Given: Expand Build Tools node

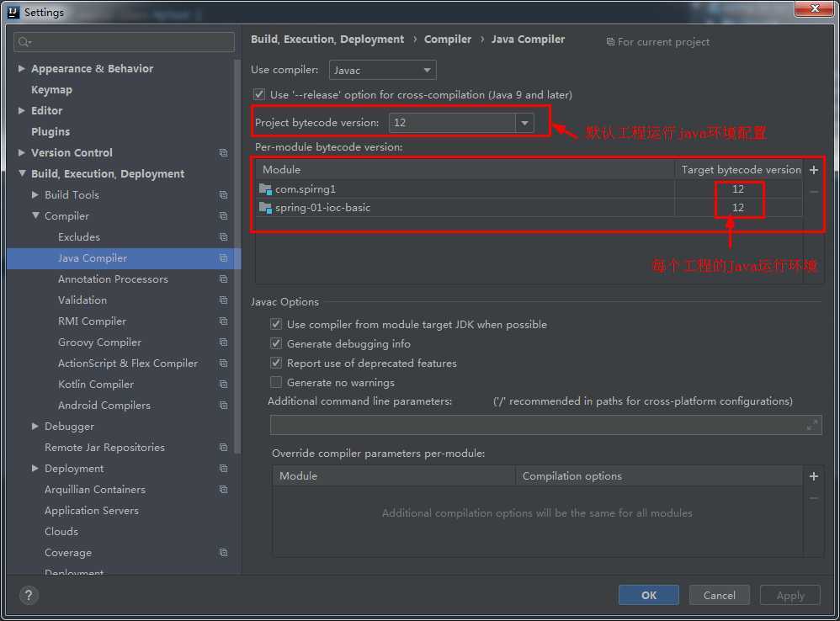Looking at the screenshot, I should (x=35, y=195).
